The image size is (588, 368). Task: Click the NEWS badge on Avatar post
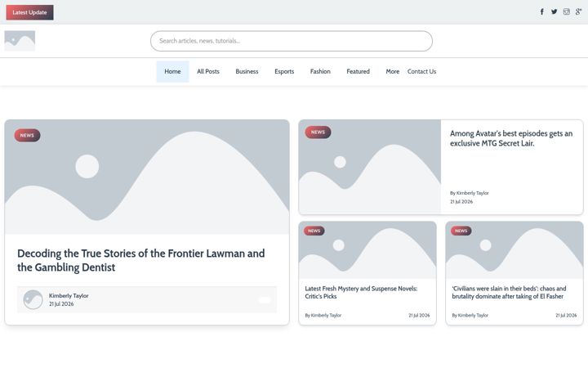point(318,132)
